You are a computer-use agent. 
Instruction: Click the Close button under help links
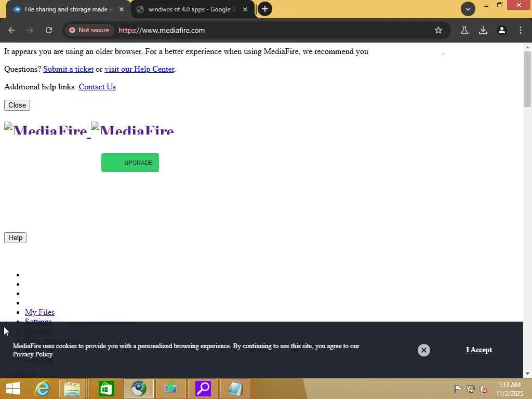tap(17, 105)
